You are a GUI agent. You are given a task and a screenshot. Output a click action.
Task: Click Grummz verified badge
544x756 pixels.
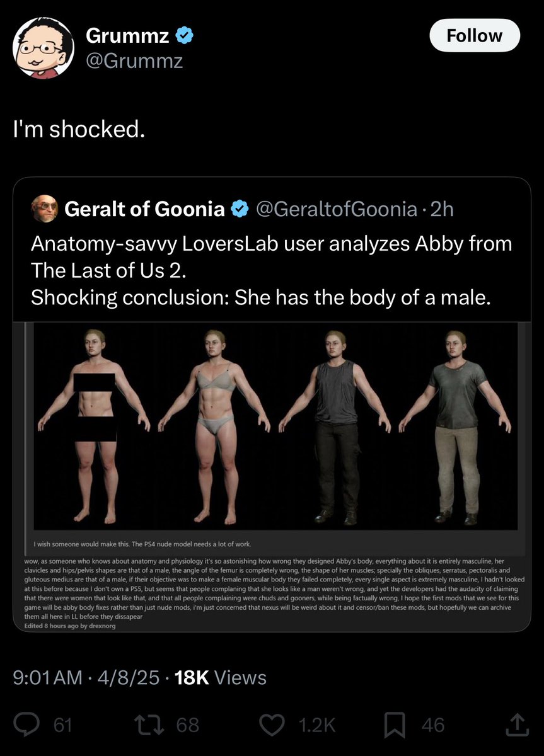pyautogui.click(x=184, y=37)
